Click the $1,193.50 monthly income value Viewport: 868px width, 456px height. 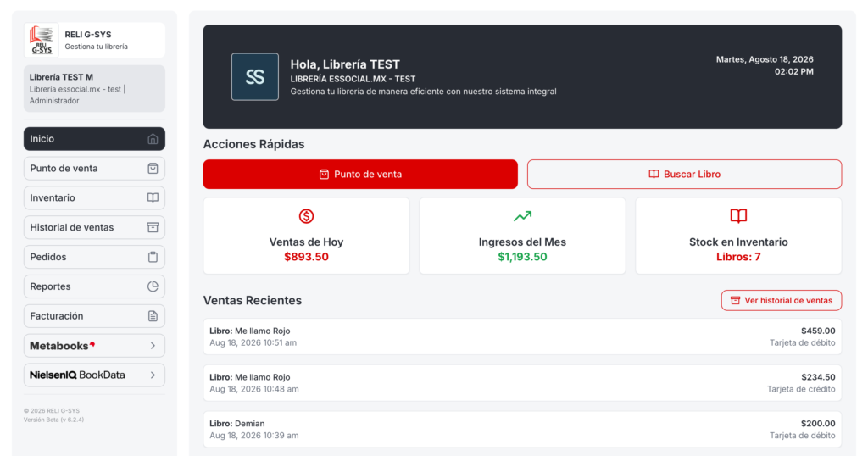[522, 257]
